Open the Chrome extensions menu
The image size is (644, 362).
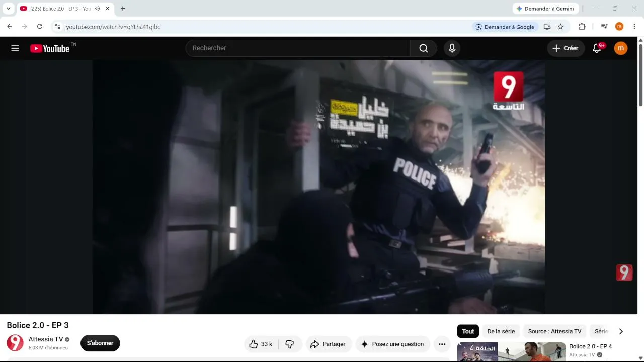[582, 27]
